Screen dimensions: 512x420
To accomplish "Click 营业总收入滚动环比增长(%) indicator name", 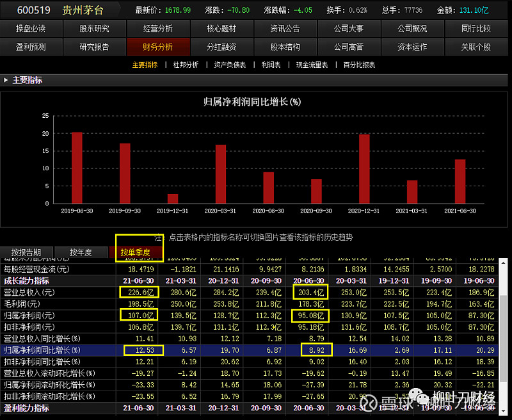I will (x=49, y=373).
